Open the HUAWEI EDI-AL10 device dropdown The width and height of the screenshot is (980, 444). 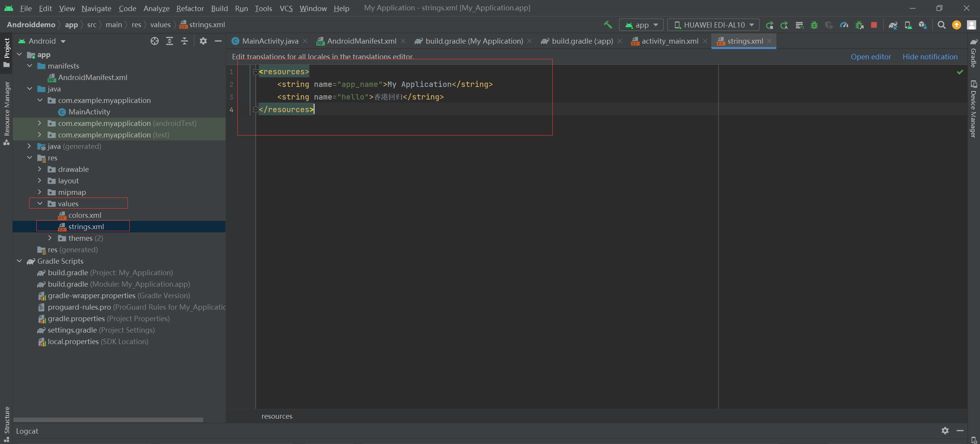click(714, 25)
